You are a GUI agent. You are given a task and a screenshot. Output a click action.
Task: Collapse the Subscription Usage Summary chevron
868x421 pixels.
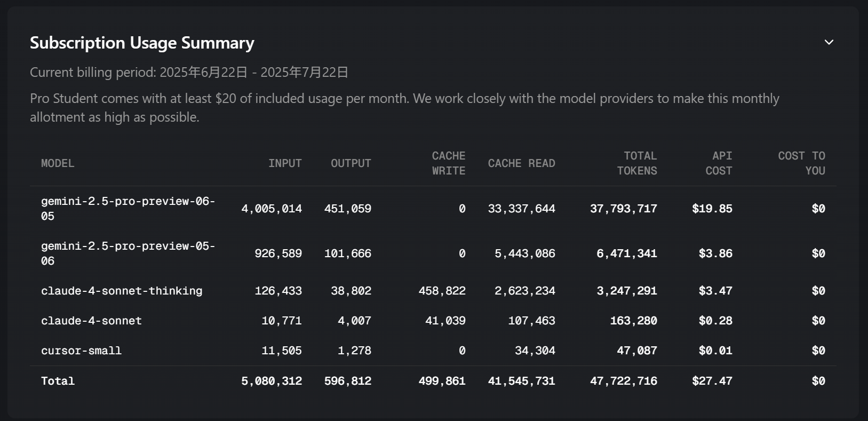(829, 42)
